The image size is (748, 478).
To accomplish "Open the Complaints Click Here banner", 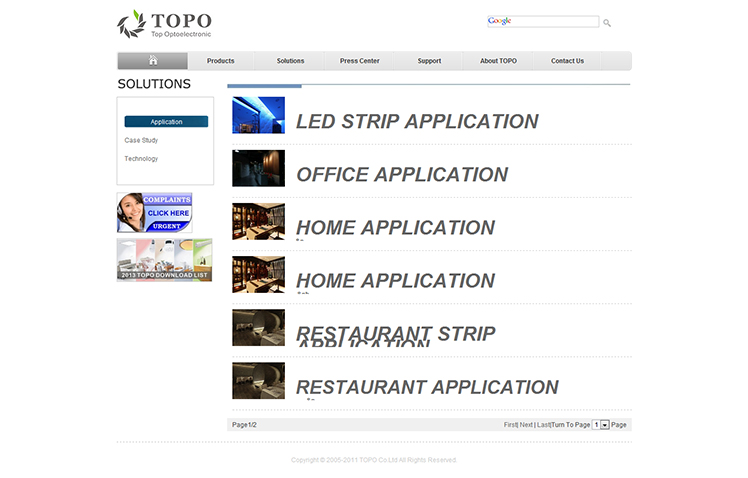I will point(155,212).
